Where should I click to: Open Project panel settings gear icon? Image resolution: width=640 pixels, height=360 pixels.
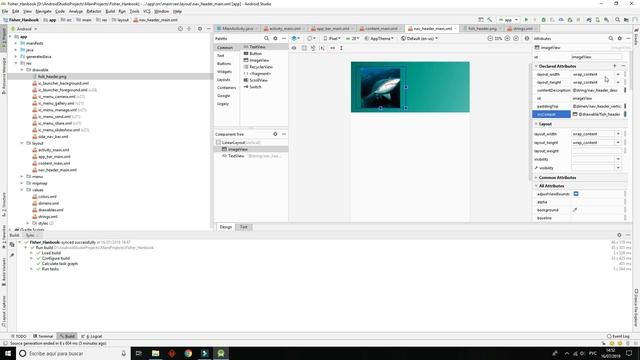pyautogui.click(x=200, y=29)
